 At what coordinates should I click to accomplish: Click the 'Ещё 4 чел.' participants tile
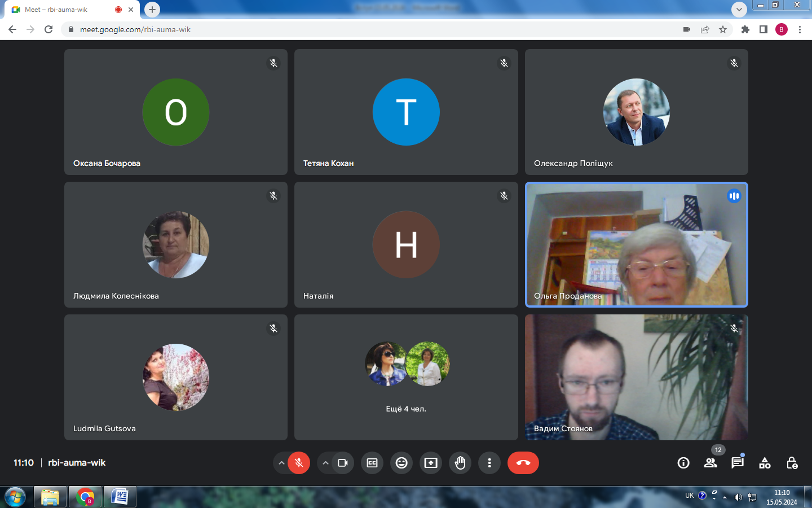(x=406, y=377)
